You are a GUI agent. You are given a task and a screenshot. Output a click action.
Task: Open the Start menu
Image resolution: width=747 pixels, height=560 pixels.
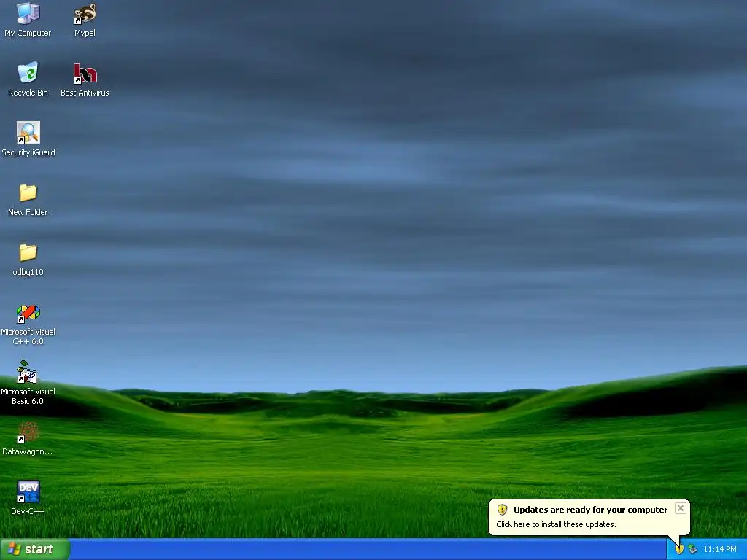(x=35, y=549)
